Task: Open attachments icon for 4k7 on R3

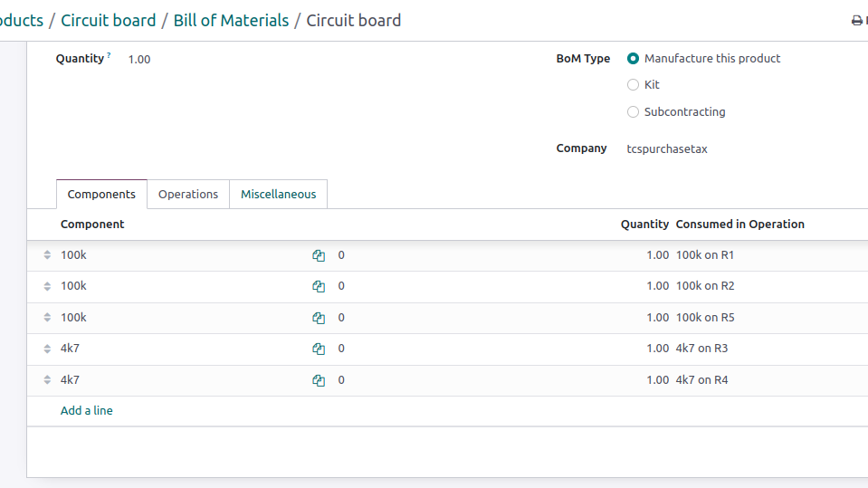Action: click(x=319, y=349)
